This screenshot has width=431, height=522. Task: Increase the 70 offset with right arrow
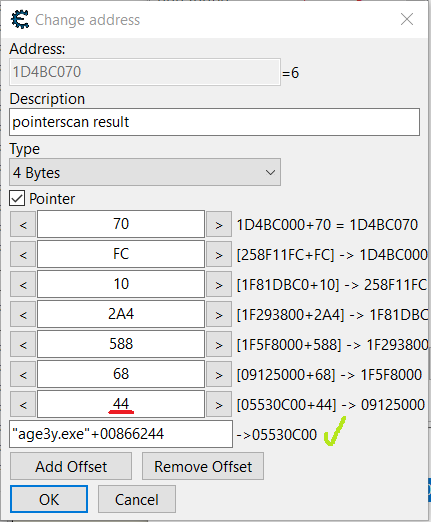coord(219,224)
